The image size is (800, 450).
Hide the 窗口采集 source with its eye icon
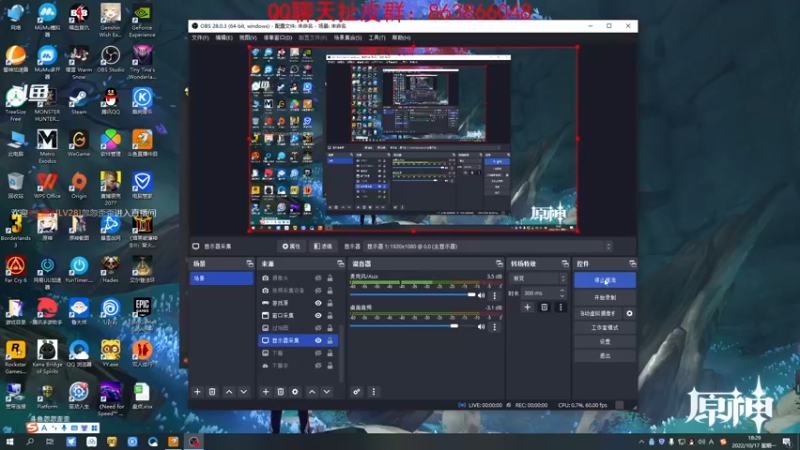pyautogui.click(x=318, y=315)
